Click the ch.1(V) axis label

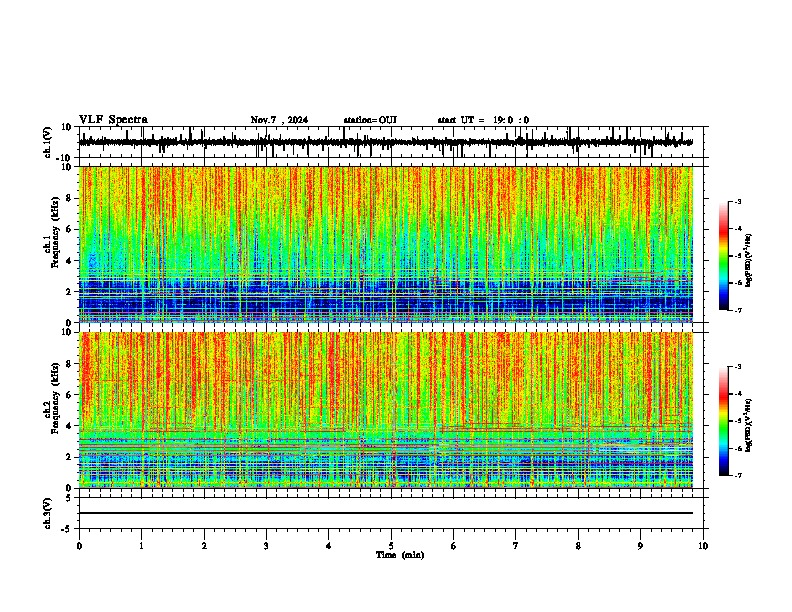click(48, 142)
